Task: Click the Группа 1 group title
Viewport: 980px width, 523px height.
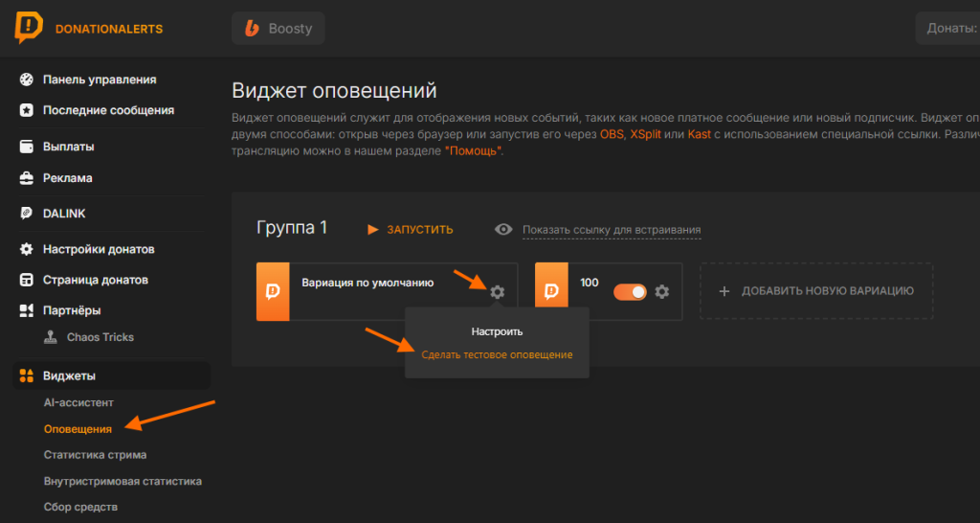Action: pos(292,228)
